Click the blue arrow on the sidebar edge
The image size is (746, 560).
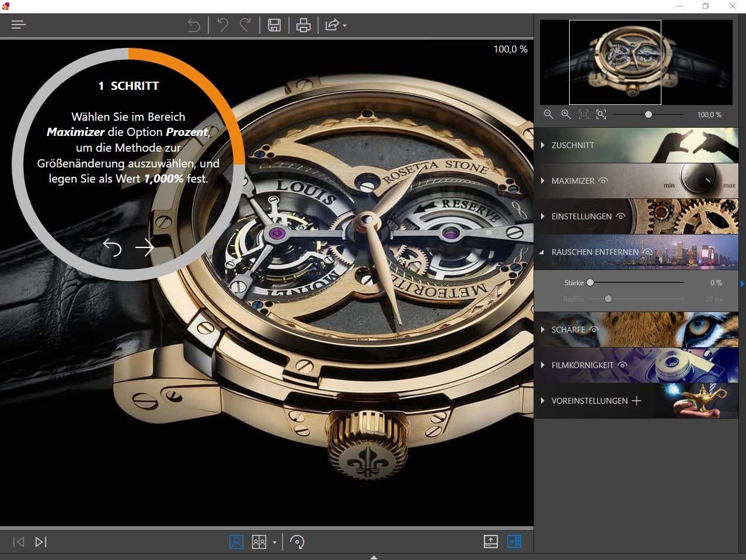[x=742, y=283]
